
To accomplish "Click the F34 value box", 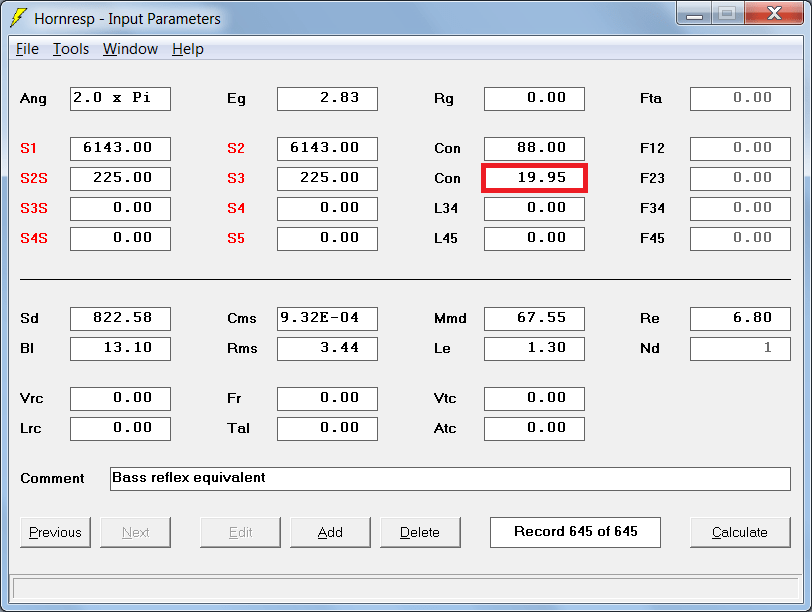I will click(x=741, y=209).
